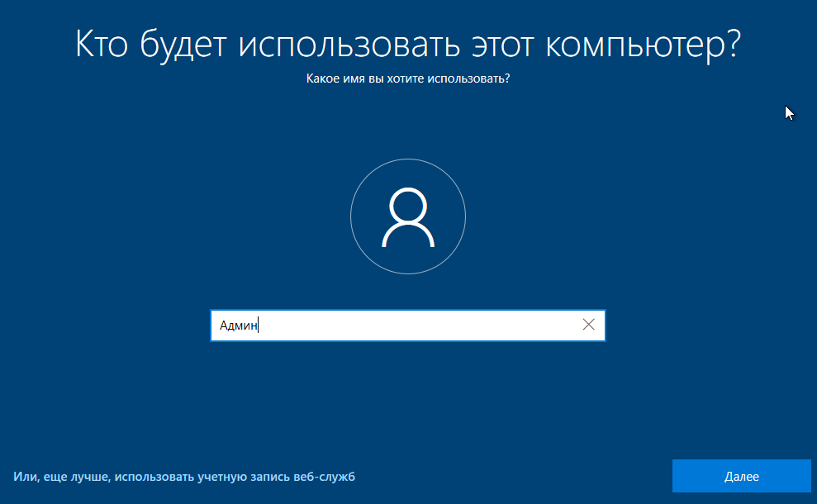Viewport: 817px width, 504px height.
Task: Open the web services account link
Action: click(x=184, y=477)
